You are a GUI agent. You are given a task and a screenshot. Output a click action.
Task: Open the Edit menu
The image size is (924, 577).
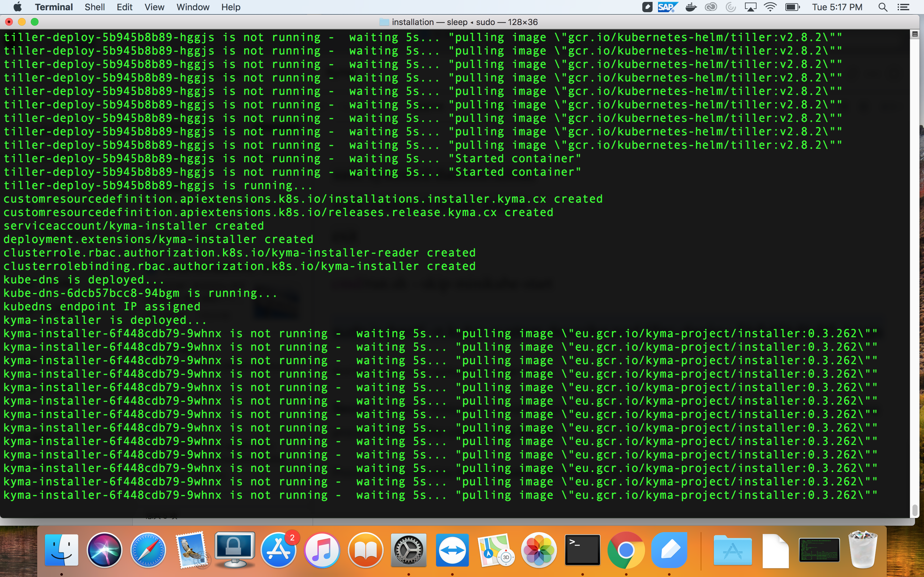(124, 7)
